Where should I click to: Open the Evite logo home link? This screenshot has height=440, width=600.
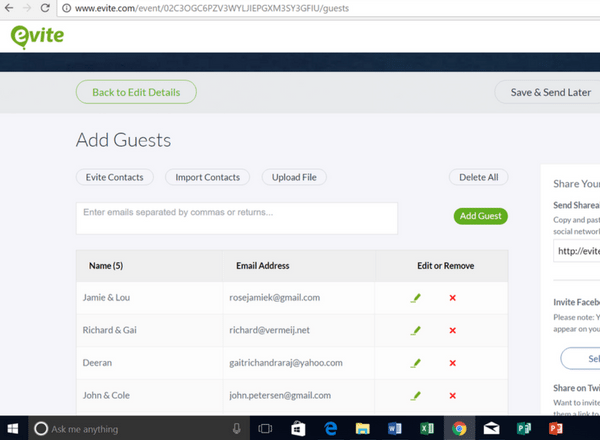click(37, 37)
